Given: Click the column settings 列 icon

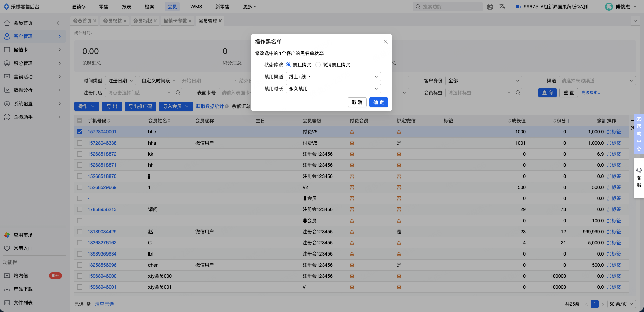Looking at the screenshot, I should click(632, 125).
